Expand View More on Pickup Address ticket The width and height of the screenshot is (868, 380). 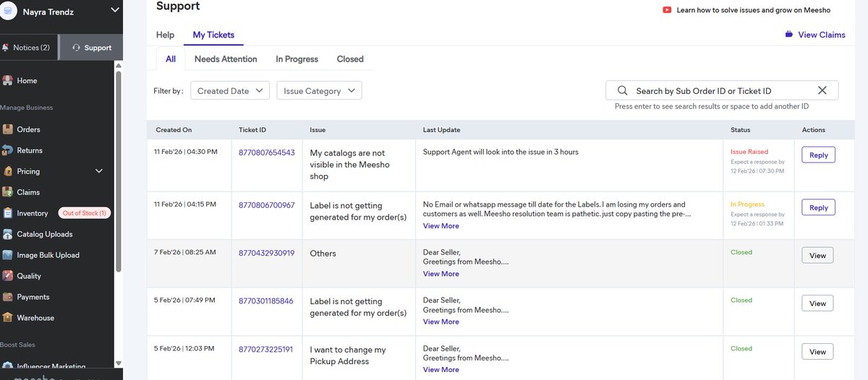tap(441, 370)
